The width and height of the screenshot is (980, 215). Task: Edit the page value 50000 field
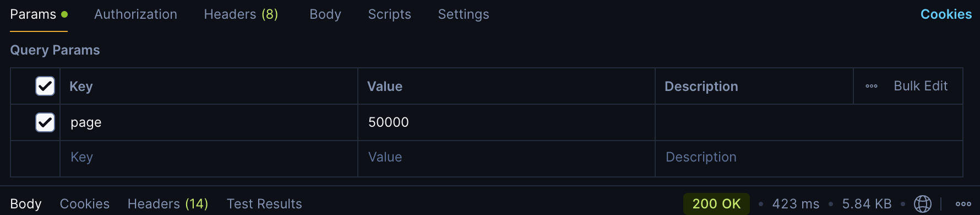pos(507,122)
